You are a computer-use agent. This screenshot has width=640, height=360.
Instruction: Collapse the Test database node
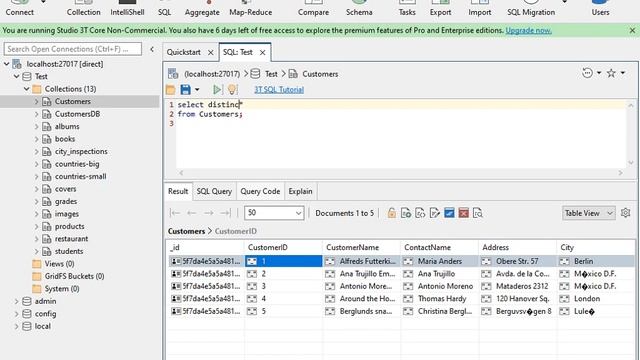16,76
